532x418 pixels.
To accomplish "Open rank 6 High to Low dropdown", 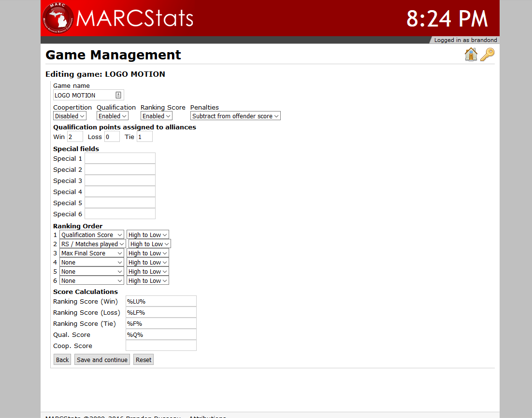I will tap(147, 280).
